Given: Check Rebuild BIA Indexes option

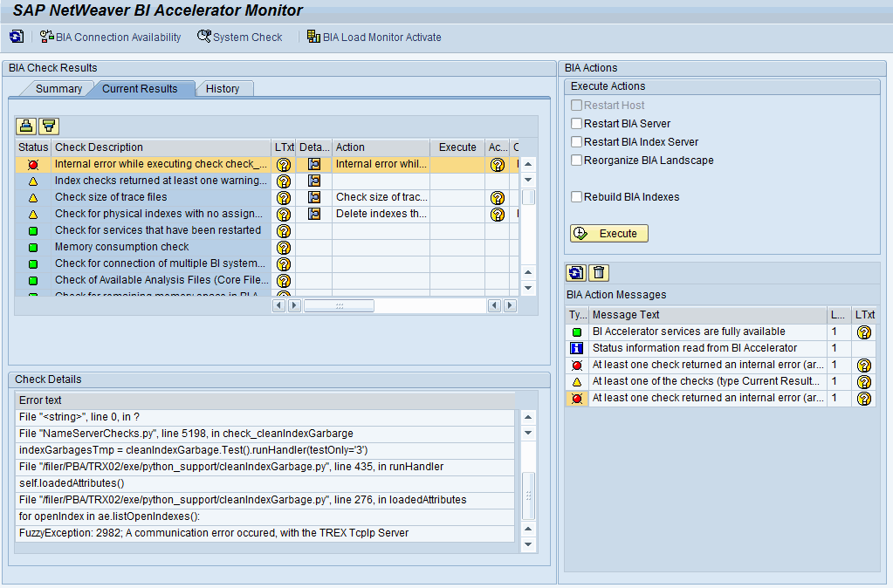Looking at the screenshot, I should point(576,196).
